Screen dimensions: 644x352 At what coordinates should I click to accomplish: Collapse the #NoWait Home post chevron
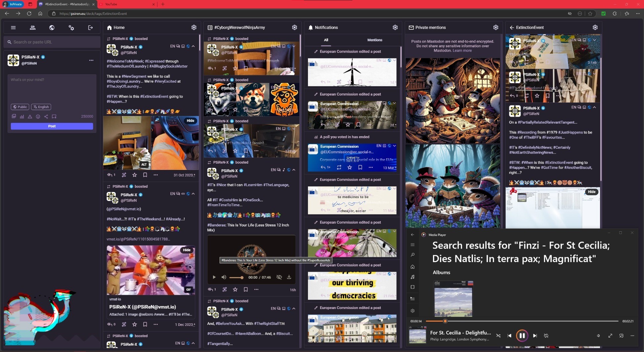coord(193,194)
